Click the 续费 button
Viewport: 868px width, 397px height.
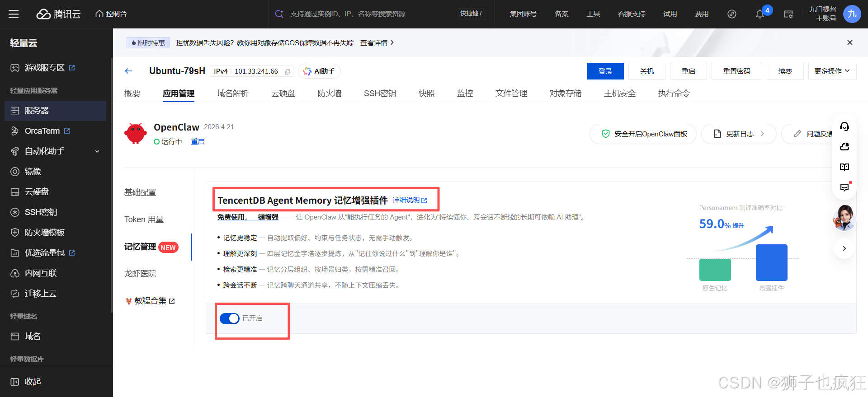pos(785,71)
